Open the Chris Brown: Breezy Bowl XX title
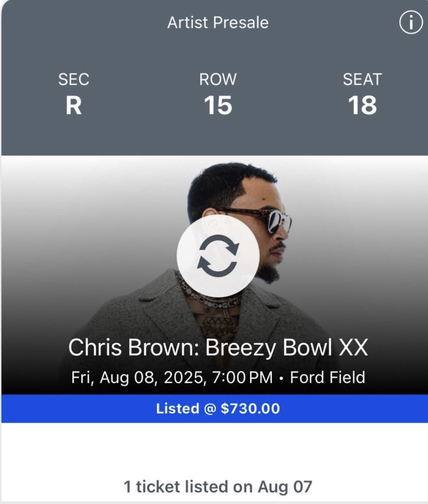The height and width of the screenshot is (504, 428). coord(218,347)
